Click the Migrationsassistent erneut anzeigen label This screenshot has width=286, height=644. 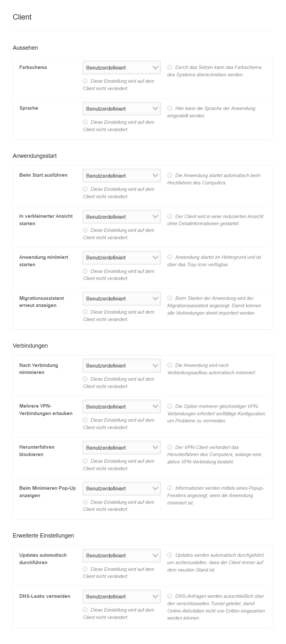click(x=42, y=302)
